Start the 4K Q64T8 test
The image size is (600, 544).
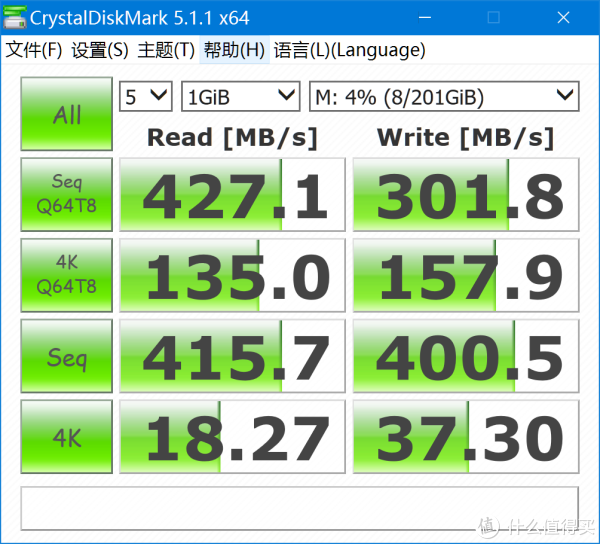point(67,275)
